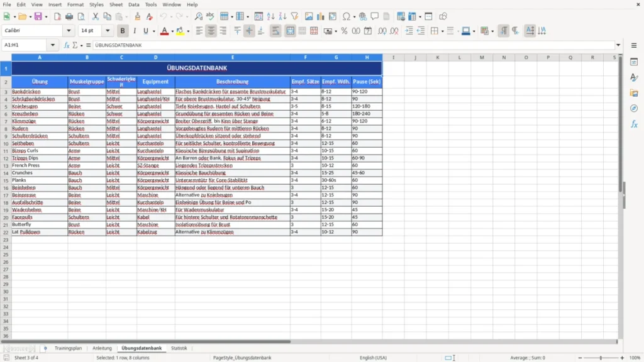This screenshot has width=644, height=362.
Task: Click the English (USA) language status
Action: coord(373,358)
